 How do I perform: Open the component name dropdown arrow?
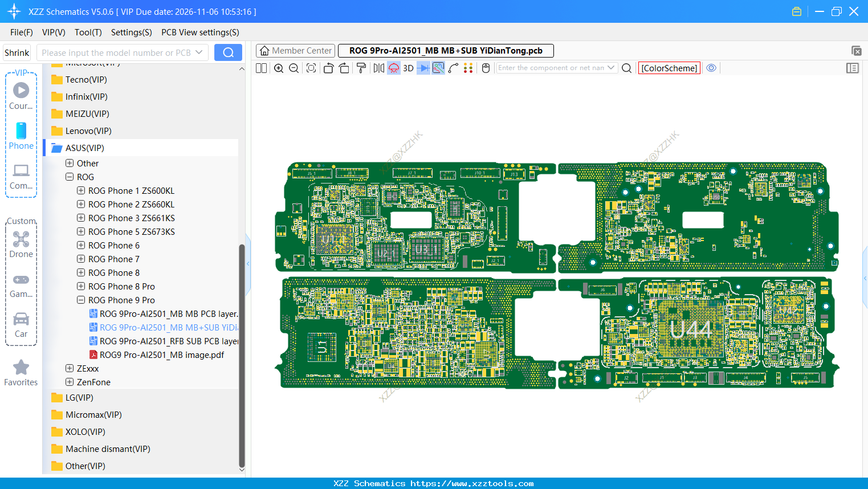pyautogui.click(x=612, y=68)
